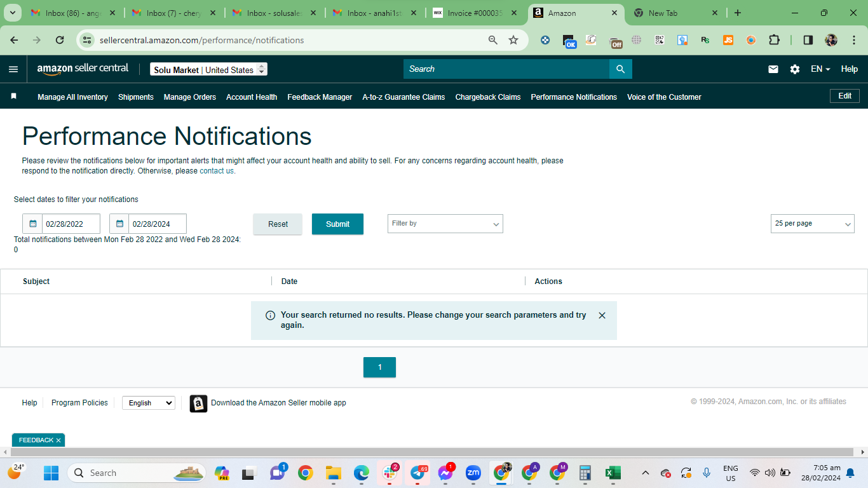Open the Solu Market marketplace switcher
The width and height of the screenshot is (868, 488).
[x=208, y=69]
